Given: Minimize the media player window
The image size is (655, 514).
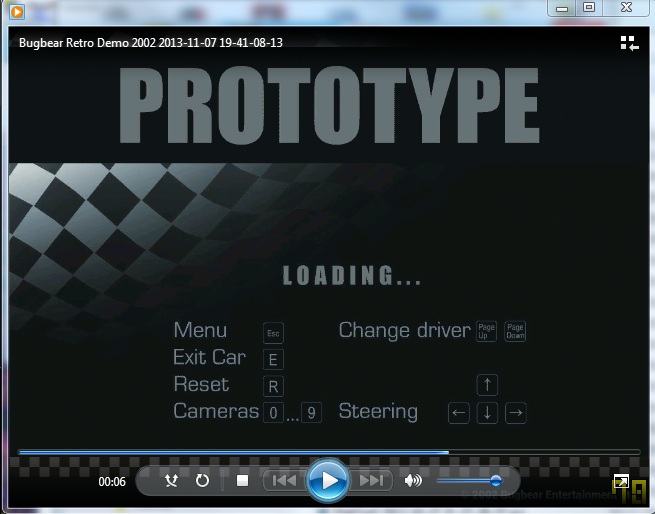Looking at the screenshot, I should [x=562, y=8].
